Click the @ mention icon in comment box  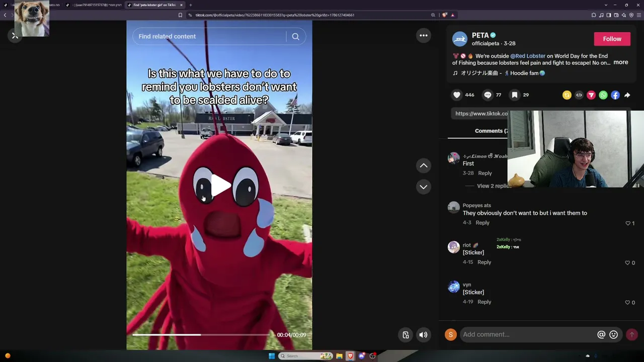click(601, 334)
